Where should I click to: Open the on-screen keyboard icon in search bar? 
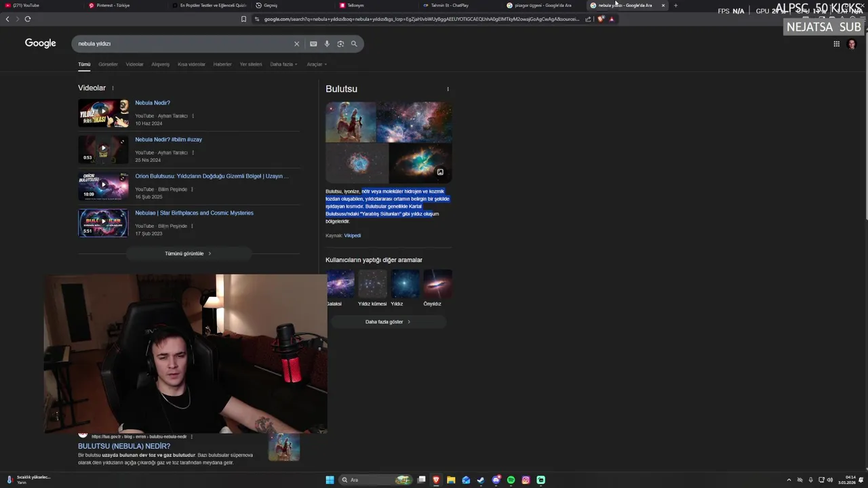point(313,43)
